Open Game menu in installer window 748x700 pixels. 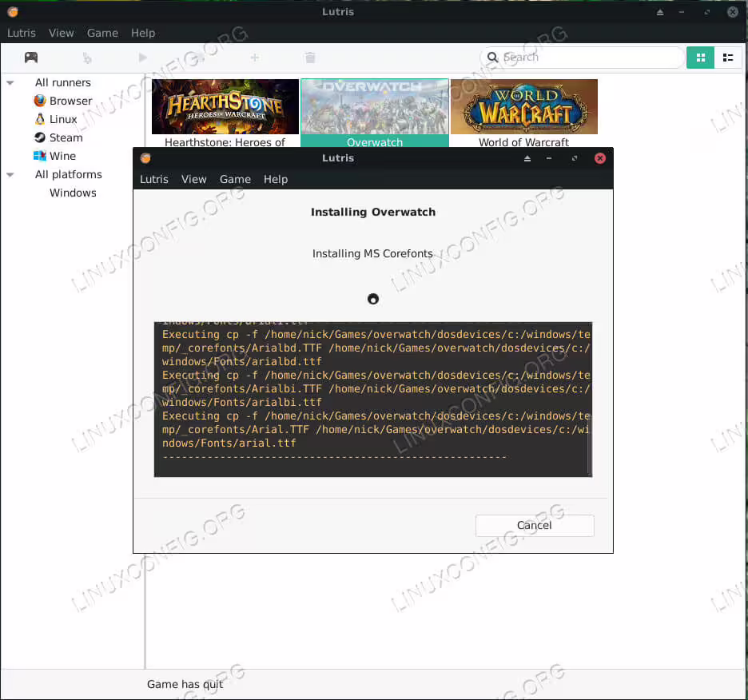point(235,180)
